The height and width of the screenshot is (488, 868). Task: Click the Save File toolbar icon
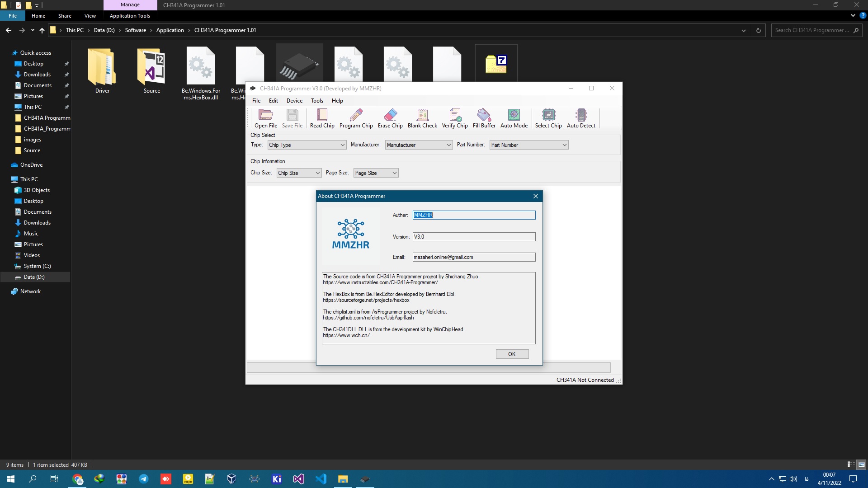click(292, 118)
